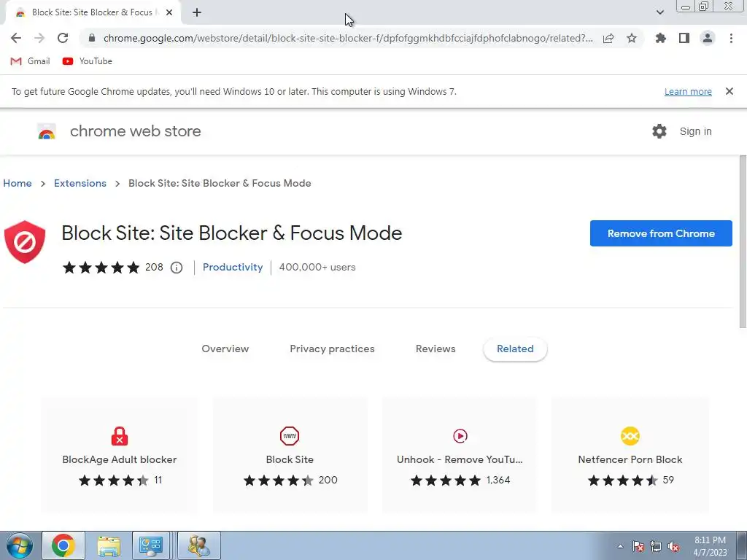Image resolution: width=747 pixels, height=560 pixels.
Task: Open Windows Explorer from the taskbar
Action: pyautogui.click(x=109, y=545)
